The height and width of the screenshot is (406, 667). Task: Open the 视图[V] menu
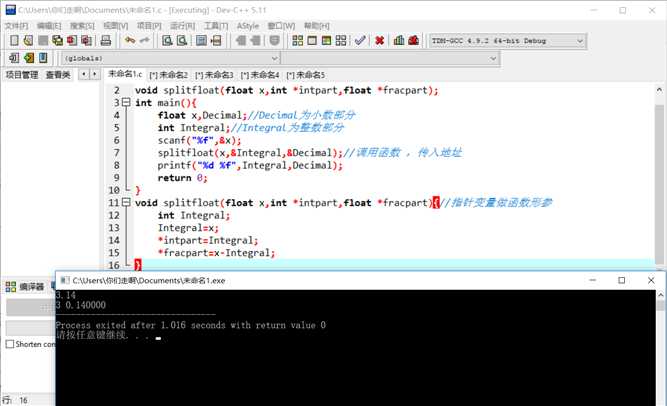116,26
